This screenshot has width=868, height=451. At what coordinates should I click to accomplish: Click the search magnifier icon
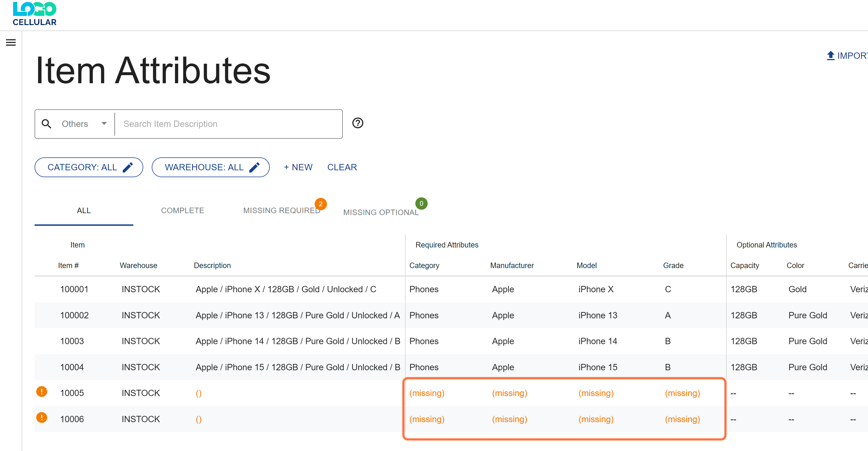point(46,124)
